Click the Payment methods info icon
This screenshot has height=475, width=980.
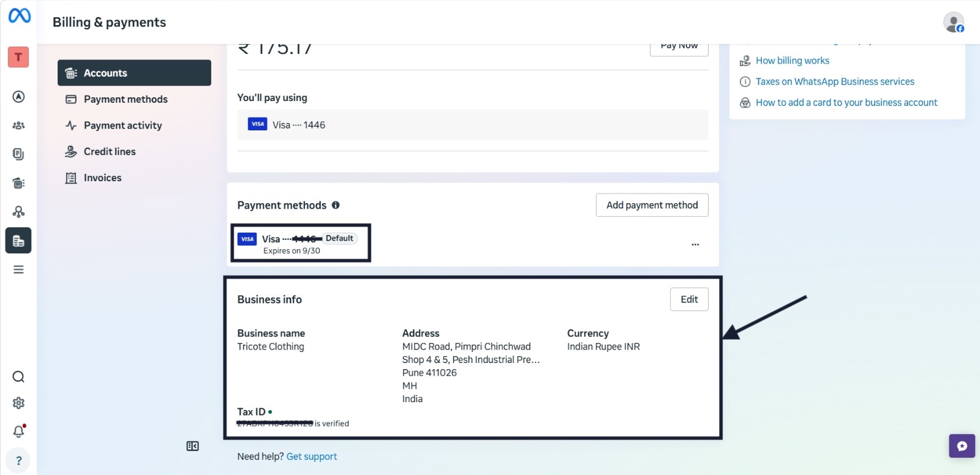tap(336, 205)
